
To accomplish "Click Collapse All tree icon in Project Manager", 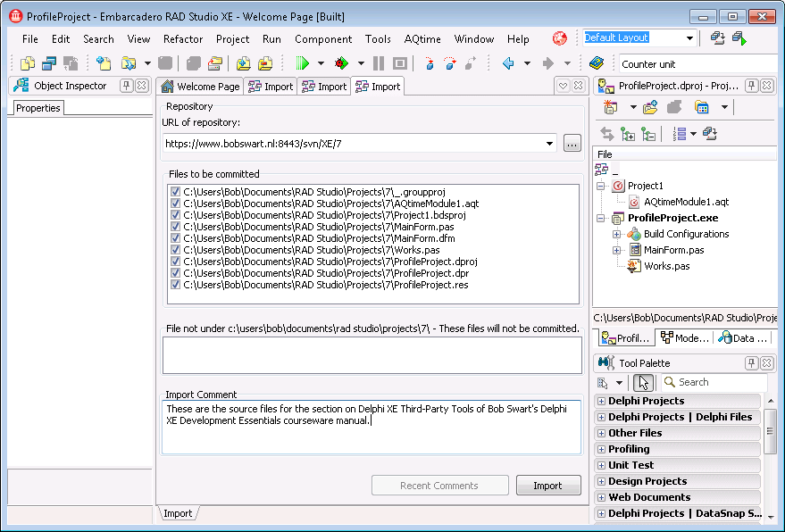I will coord(648,134).
